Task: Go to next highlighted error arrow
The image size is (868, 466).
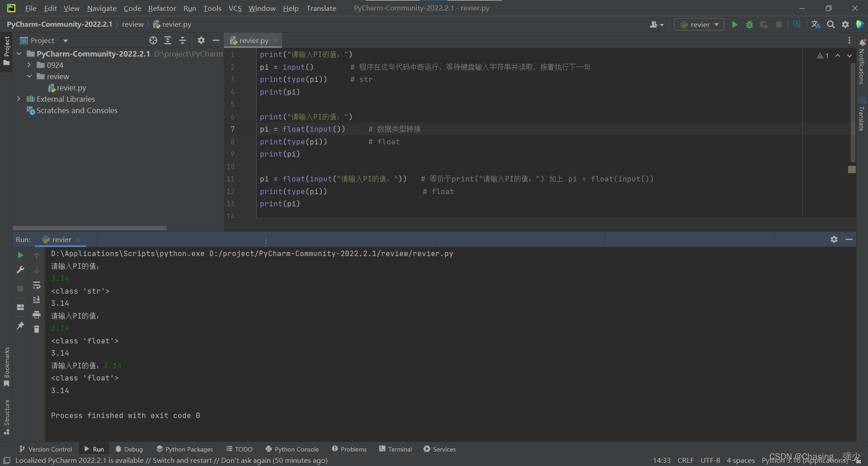Action: point(849,56)
